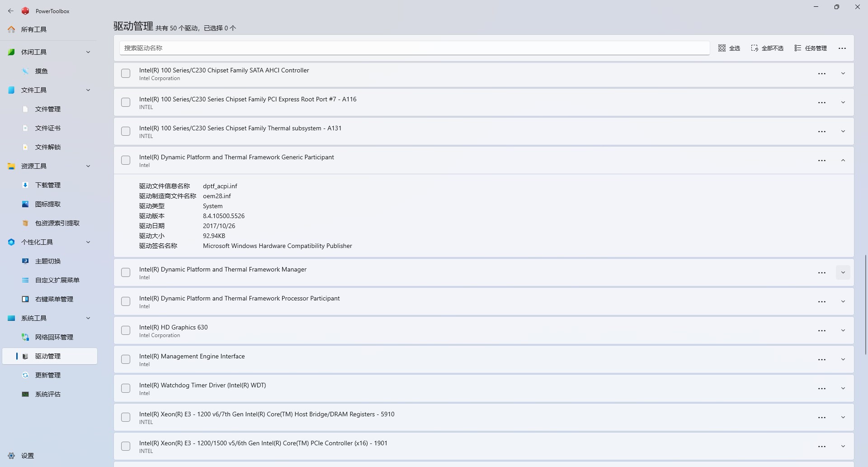Click the dptf_acpi.inf value
This screenshot has height=467, width=868.
point(220,186)
